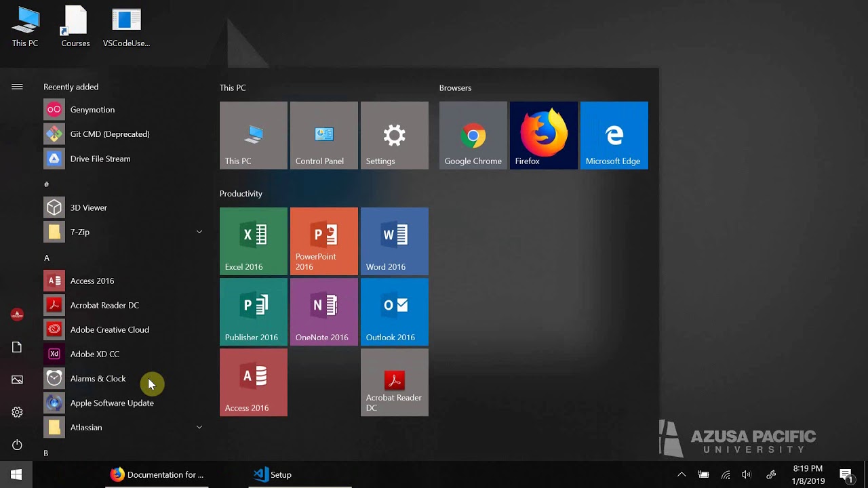Click the Browsers group title
Image resolution: width=868 pixels, height=488 pixels.
point(455,88)
